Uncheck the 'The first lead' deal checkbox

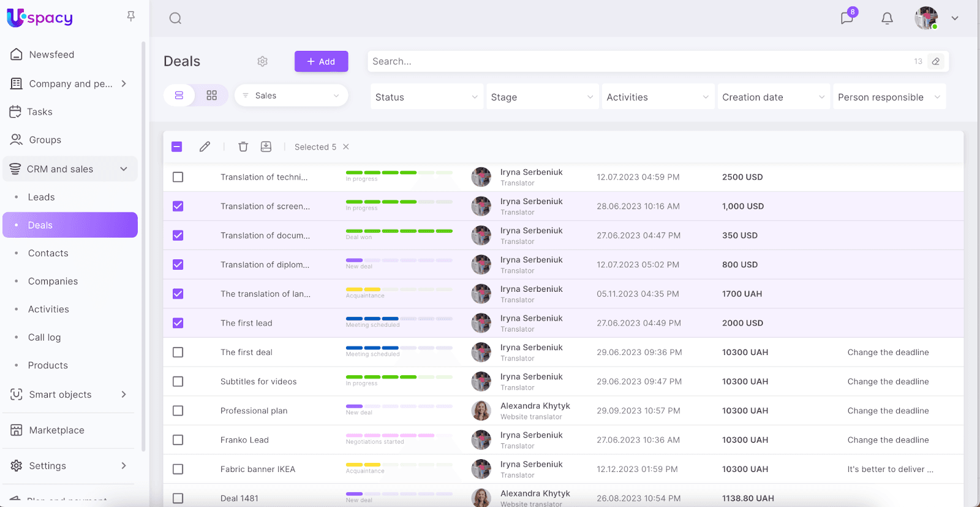178,323
